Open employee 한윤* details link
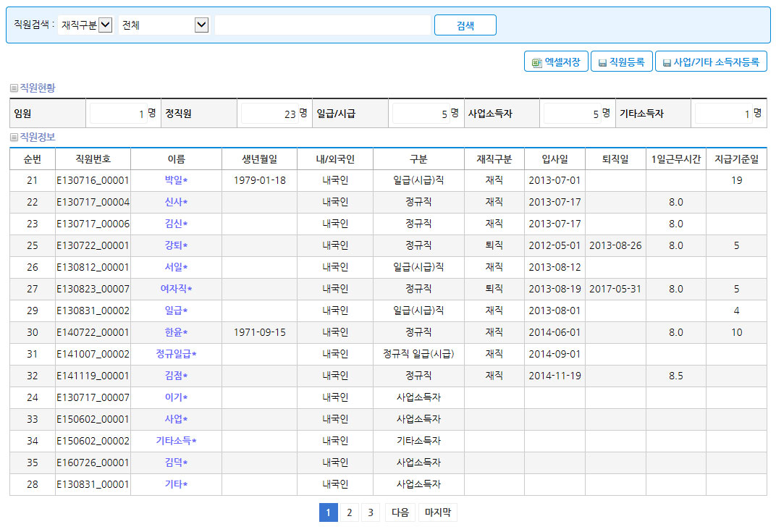 click(176, 332)
